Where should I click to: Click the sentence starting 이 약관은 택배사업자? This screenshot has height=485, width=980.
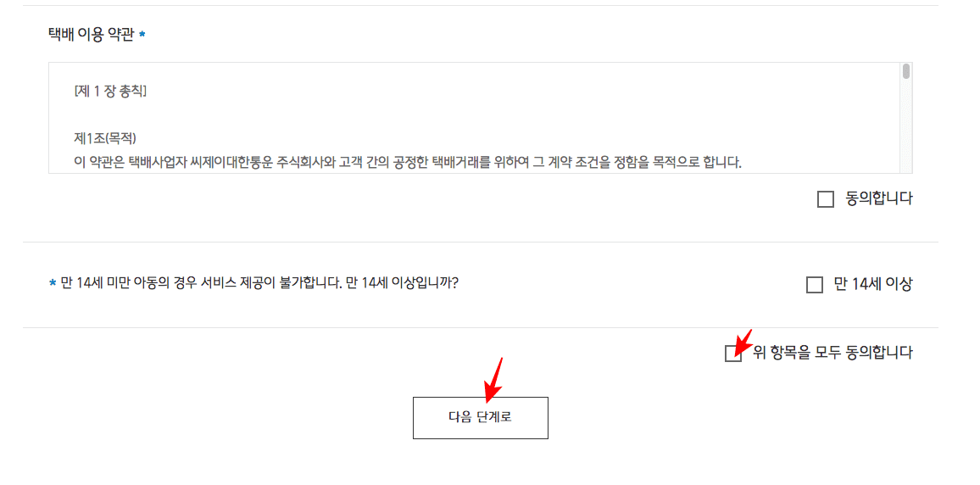(408, 163)
